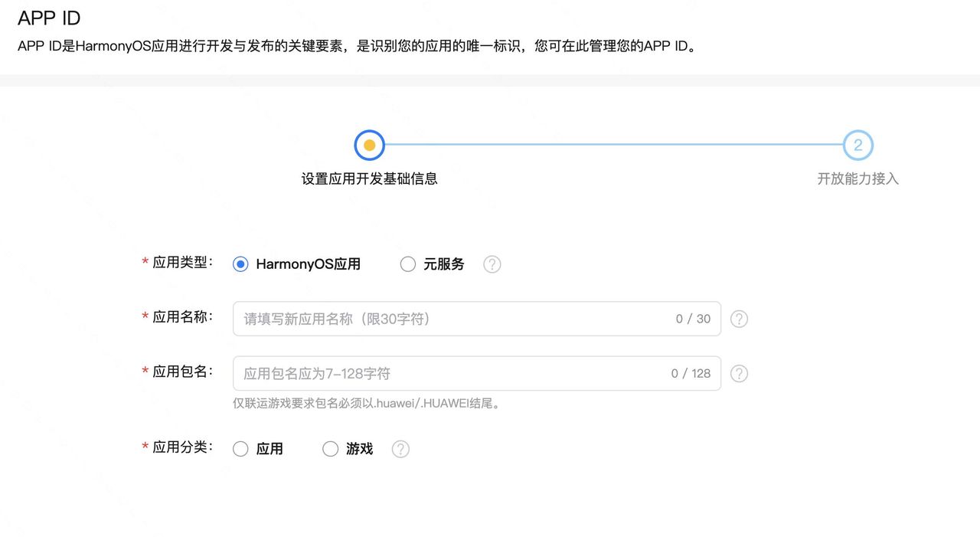Click the 设置应用开发基础信息 step label
The height and width of the screenshot is (537, 980).
(369, 178)
